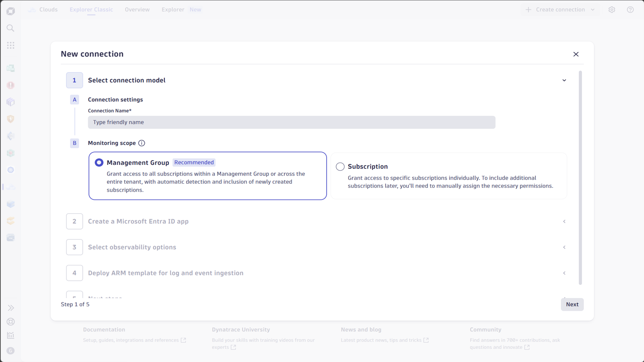Open the News and blog link
Viewport: 644px width, 362px height.
pos(385,340)
